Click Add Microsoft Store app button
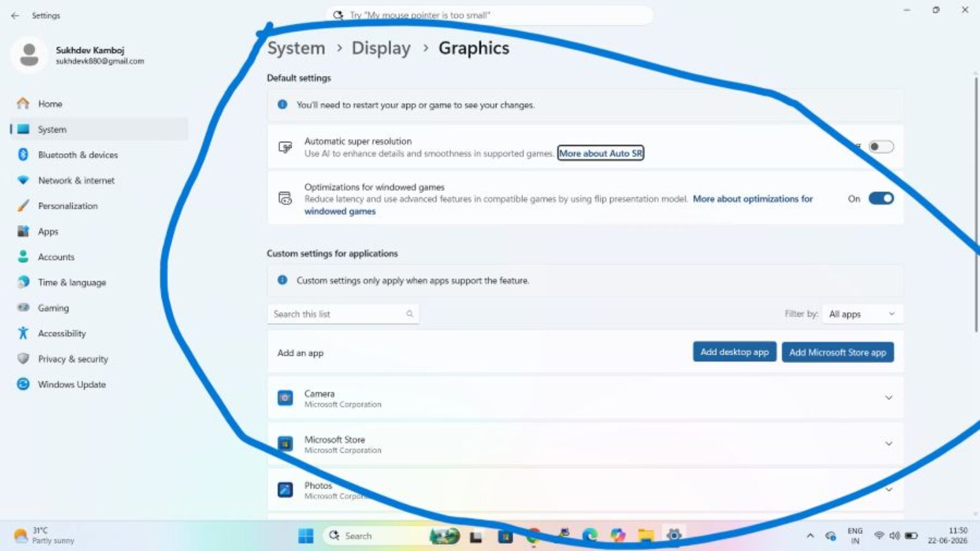The height and width of the screenshot is (551, 980). click(838, 352)
